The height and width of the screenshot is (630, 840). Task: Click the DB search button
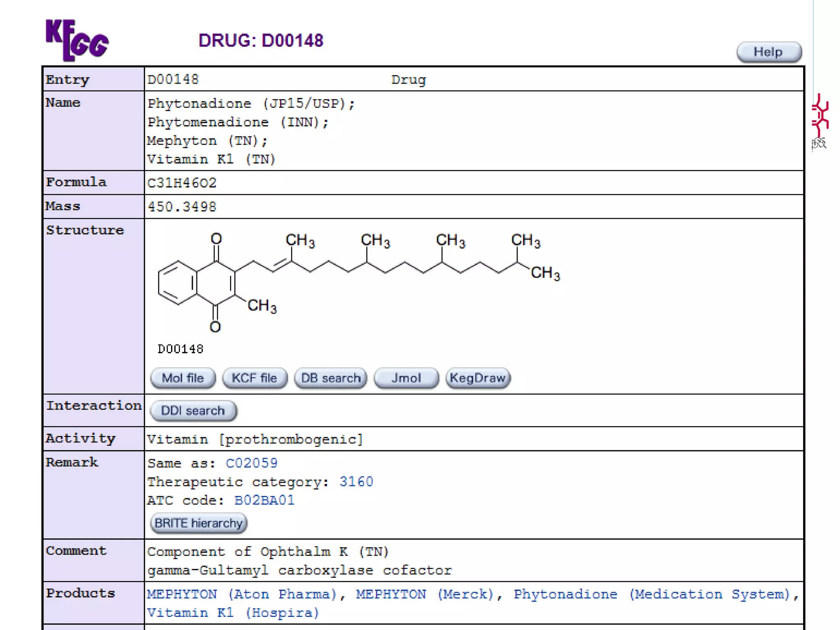pos(331,378)
